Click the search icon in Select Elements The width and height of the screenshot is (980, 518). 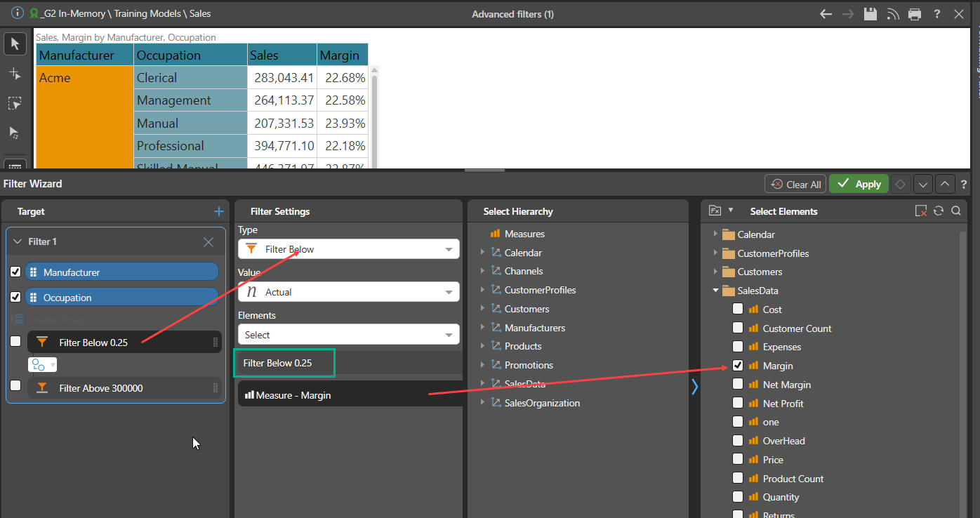pyautogui.click(x=955, y=211)
